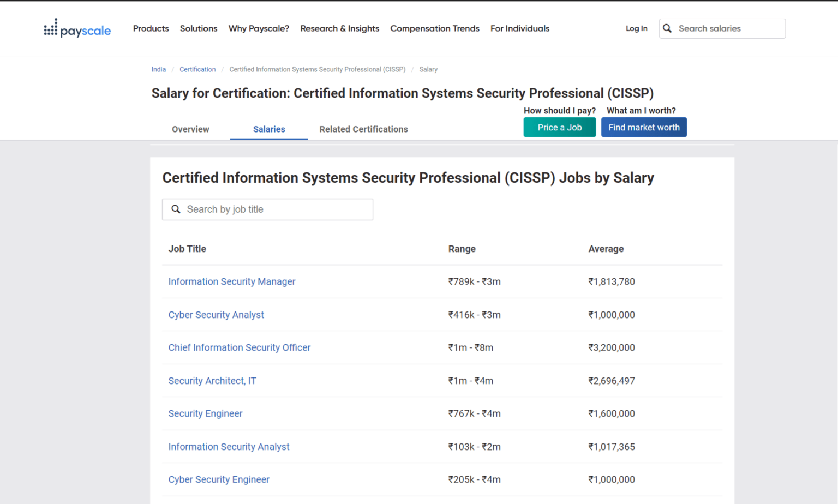Click the magnifier icon in the Search salaries box
This screenshot has height=504, width=838.
point(667,28)
